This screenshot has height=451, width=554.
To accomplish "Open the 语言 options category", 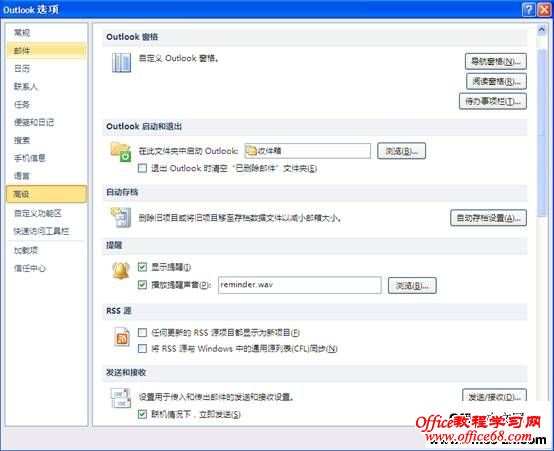I will click(x=46, y=176).
